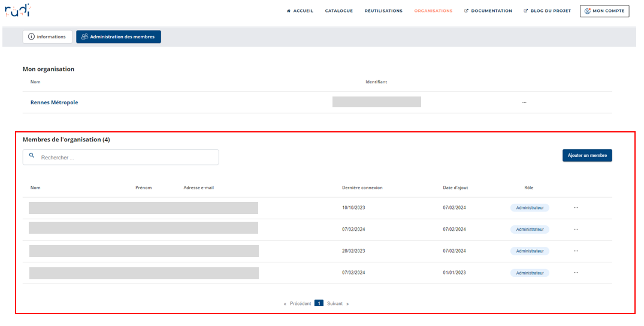644x326 pixels.
Task: Click the Rudi logo
Action: tap(17, 10)
